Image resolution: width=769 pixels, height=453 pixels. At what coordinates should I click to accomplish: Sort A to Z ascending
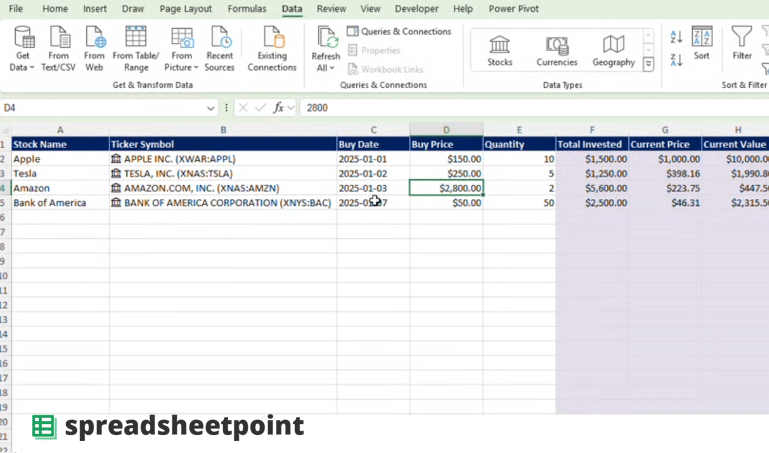pyautogui.click(x=676, y=37)
